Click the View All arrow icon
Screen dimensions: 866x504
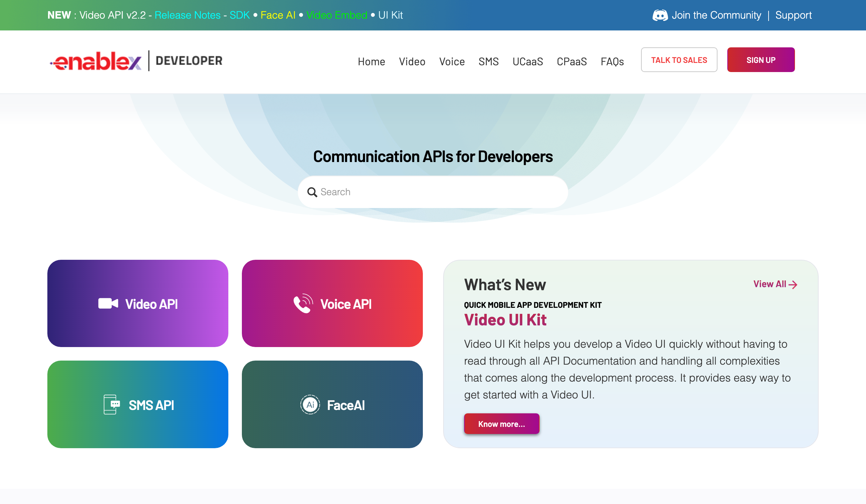[x=793, y=284]
